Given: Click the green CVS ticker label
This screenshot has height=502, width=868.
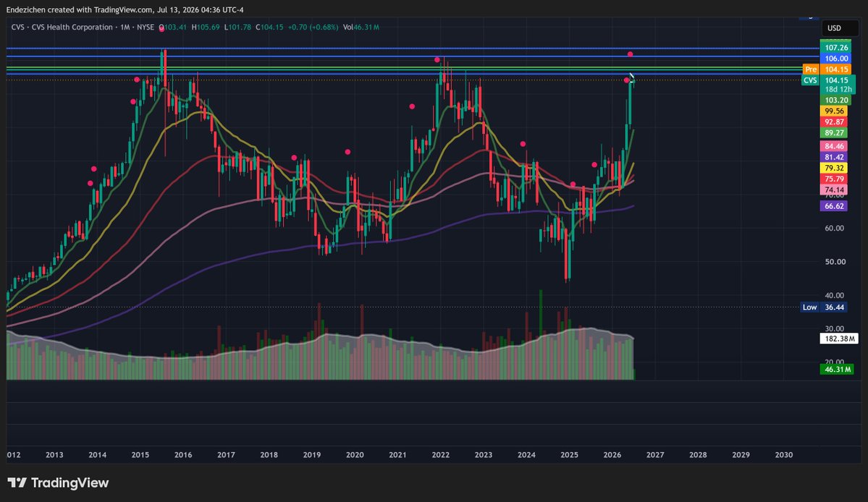Looking at the screenshot, I should [x=810, y=80].
